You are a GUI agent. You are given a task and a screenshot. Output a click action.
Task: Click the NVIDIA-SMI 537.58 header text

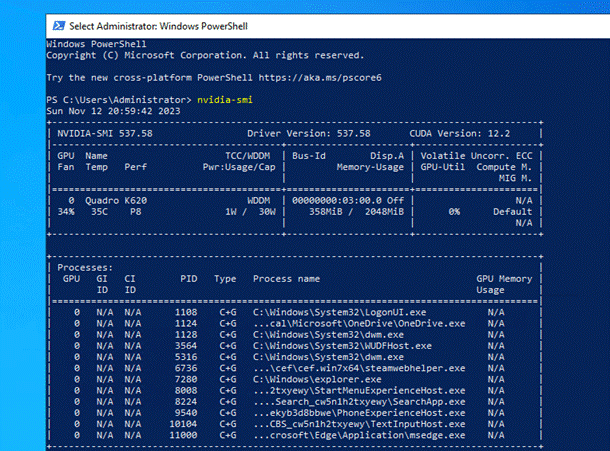coord(105,132)
